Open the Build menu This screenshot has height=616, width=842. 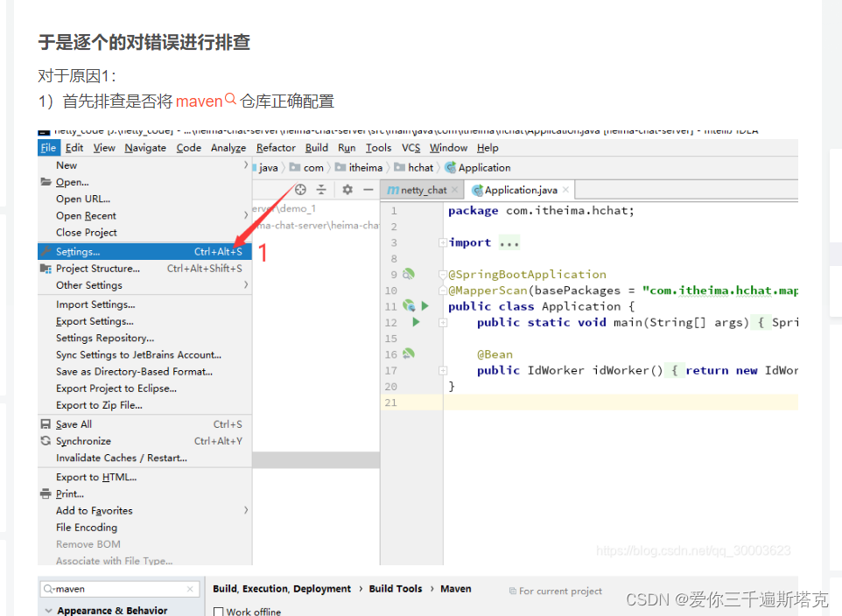click(x=316, y=147)
